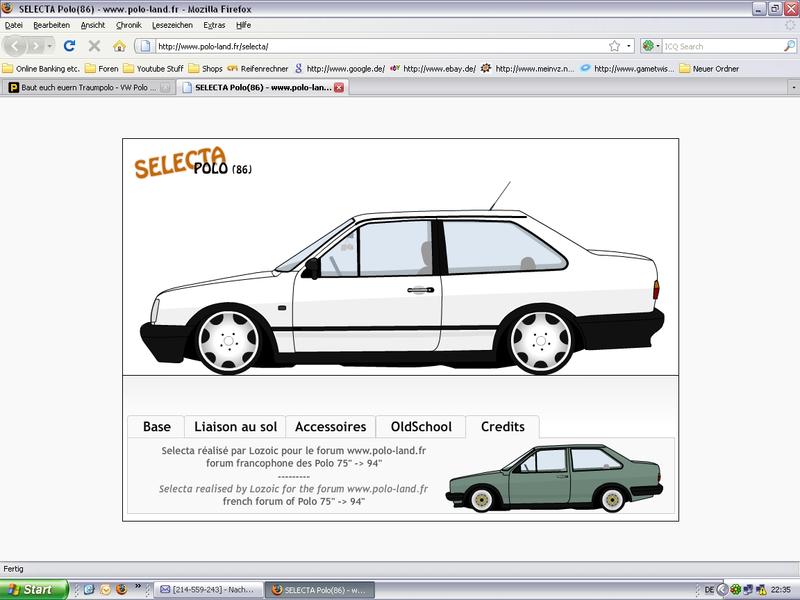Screen dimensions: 800x600
Task: Click the SELECTA Polo(86) taskbar button
Action: pos(320,590)
